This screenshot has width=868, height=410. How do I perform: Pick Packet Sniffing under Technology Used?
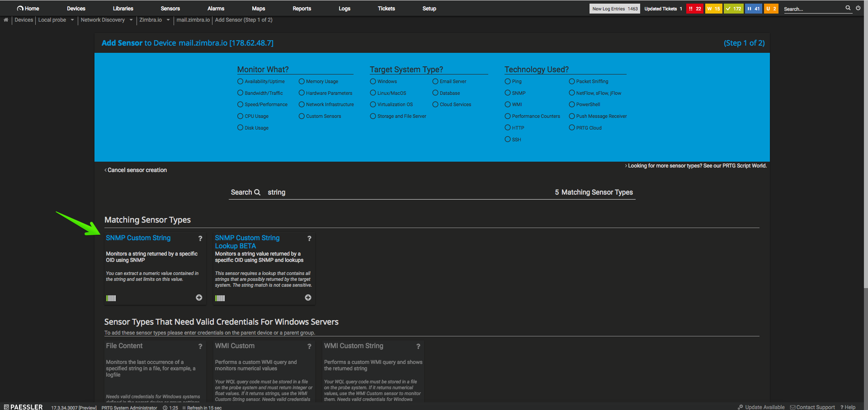coord(572,81)
